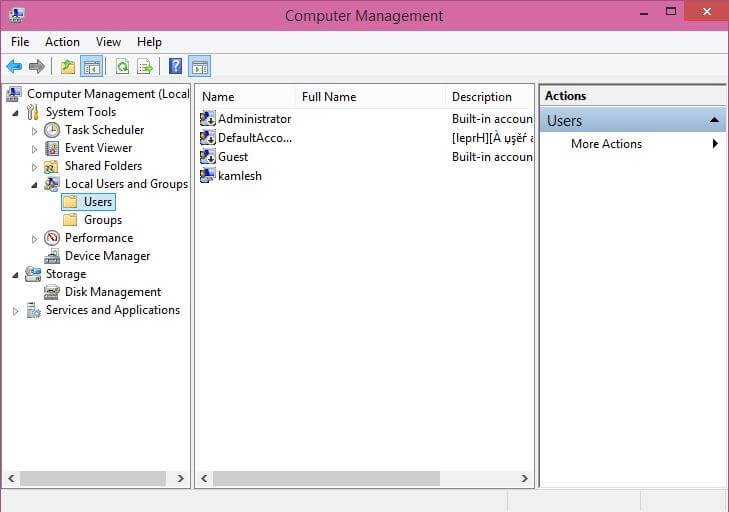729x512 pixels.
Task: Close the Computer Management window
Action: (x=707, y=11)
